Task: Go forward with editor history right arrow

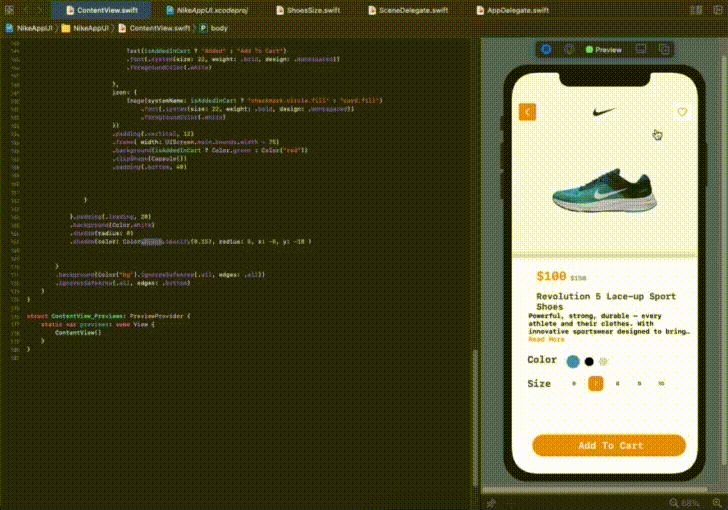Action: 40,10
